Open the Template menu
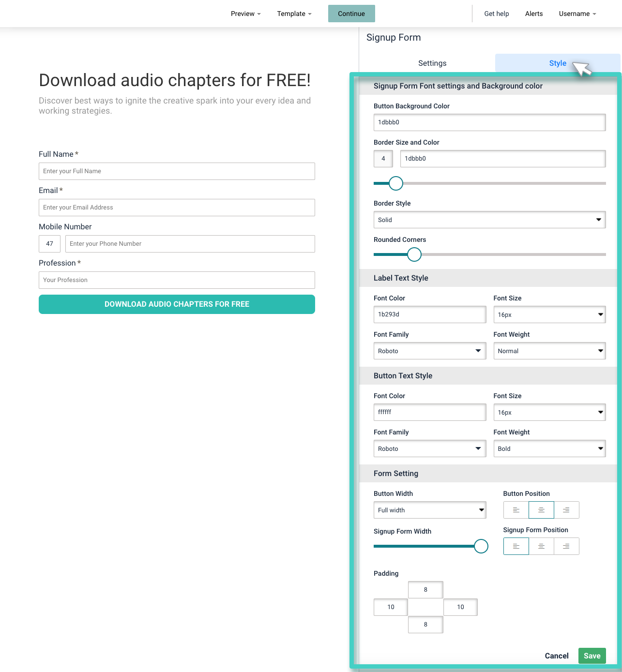The height and width of the screenshot is (672, 622). click(294, 14)
